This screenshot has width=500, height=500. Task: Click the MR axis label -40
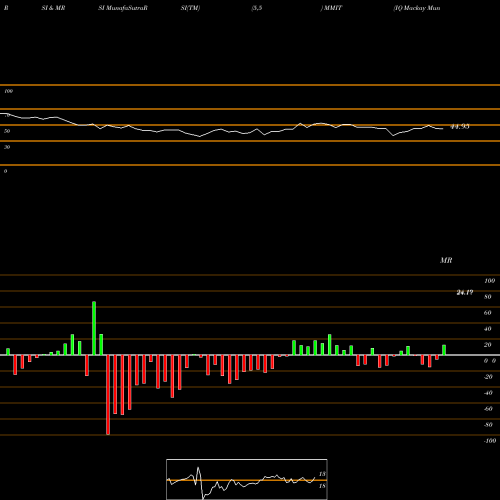point(488,393)
